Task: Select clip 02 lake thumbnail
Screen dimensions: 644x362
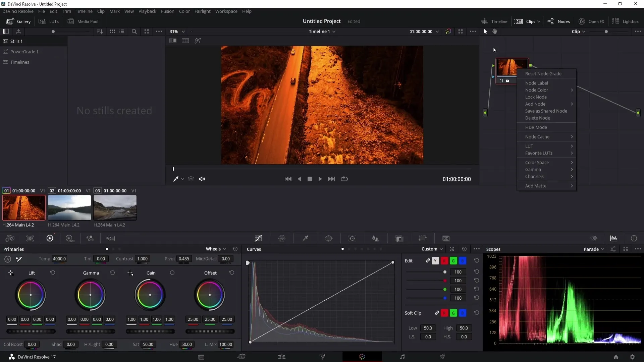Action: tap(69, 207)
